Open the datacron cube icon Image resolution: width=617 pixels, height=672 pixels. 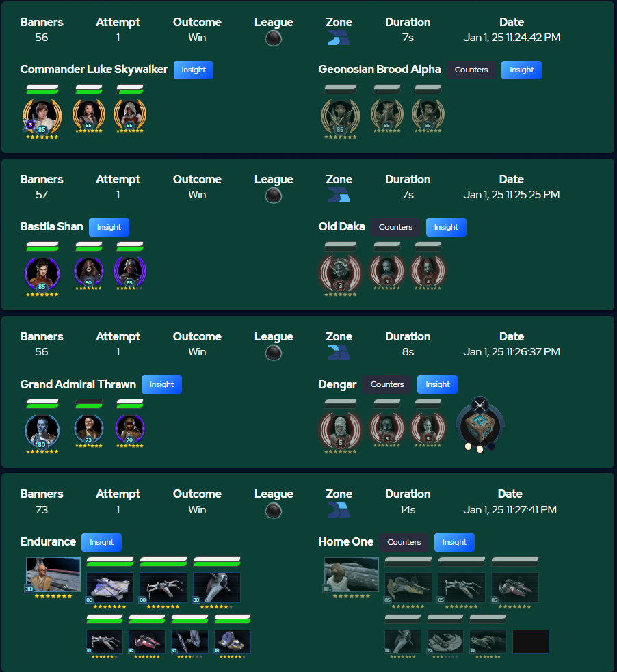480,425
